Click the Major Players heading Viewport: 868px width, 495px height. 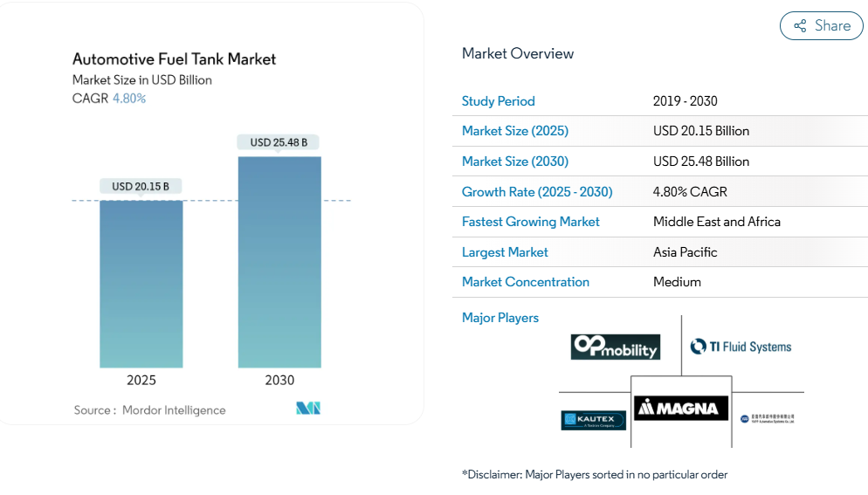[x=499, y=318]
